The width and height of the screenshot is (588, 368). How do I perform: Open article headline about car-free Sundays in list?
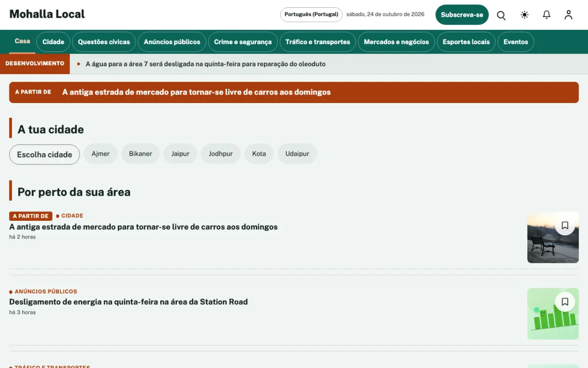point(144,227)
